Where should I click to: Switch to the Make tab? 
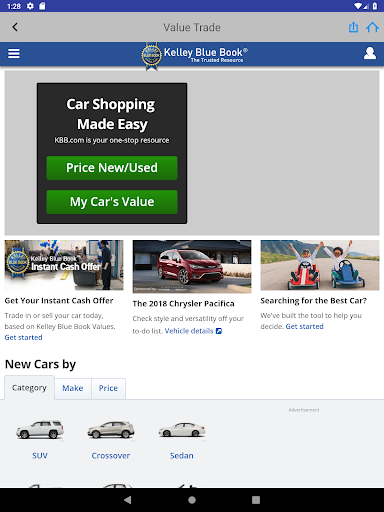pos(73,388)
